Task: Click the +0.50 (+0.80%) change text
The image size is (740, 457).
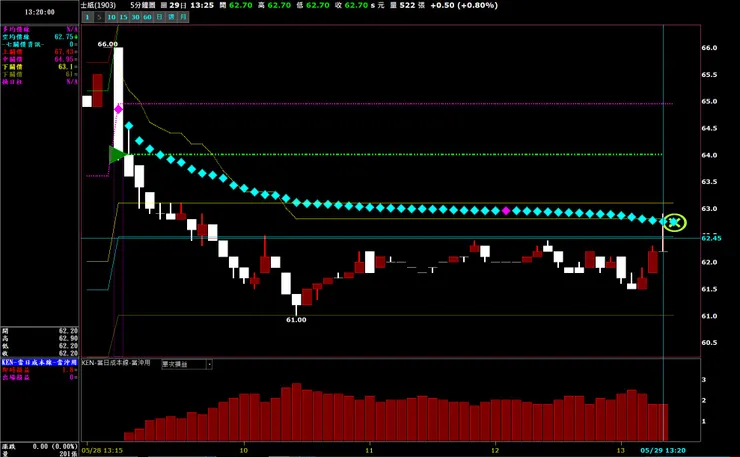Action: click(x=464, y=5)
